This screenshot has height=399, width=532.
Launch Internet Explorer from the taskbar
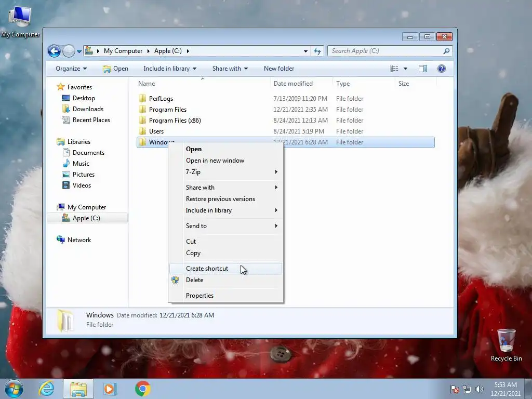pos(46,389)
